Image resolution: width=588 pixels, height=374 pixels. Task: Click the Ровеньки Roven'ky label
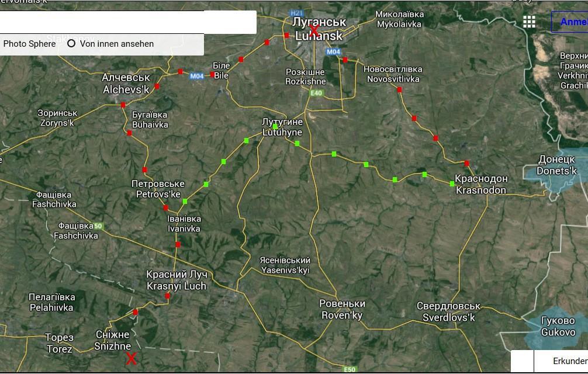pos(342,310)
